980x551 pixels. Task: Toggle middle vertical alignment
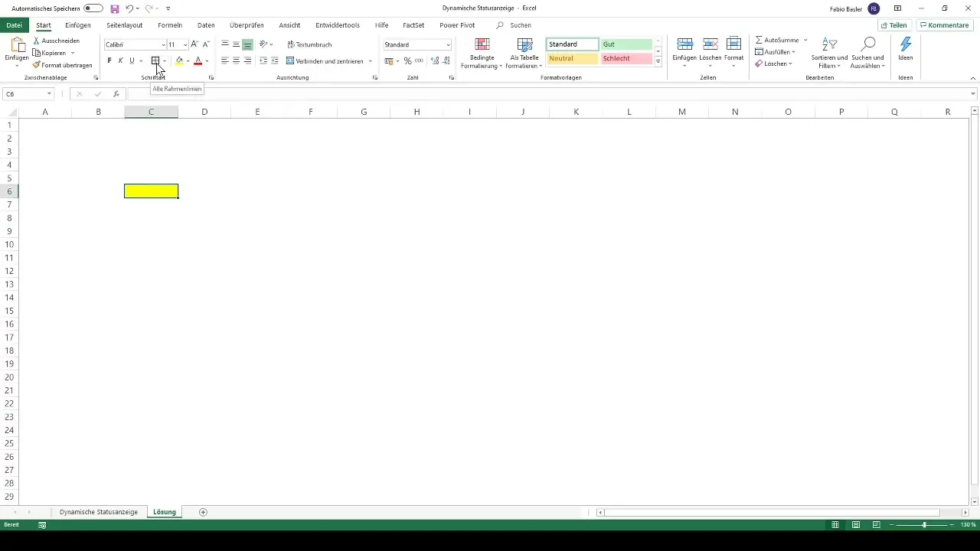(x=236, y=44)
